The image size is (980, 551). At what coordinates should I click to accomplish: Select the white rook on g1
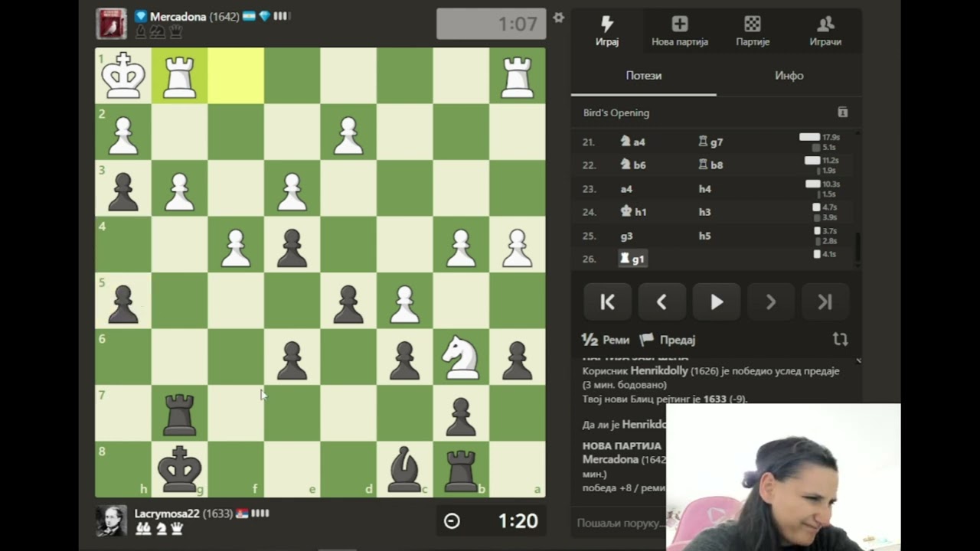point(180,76)
